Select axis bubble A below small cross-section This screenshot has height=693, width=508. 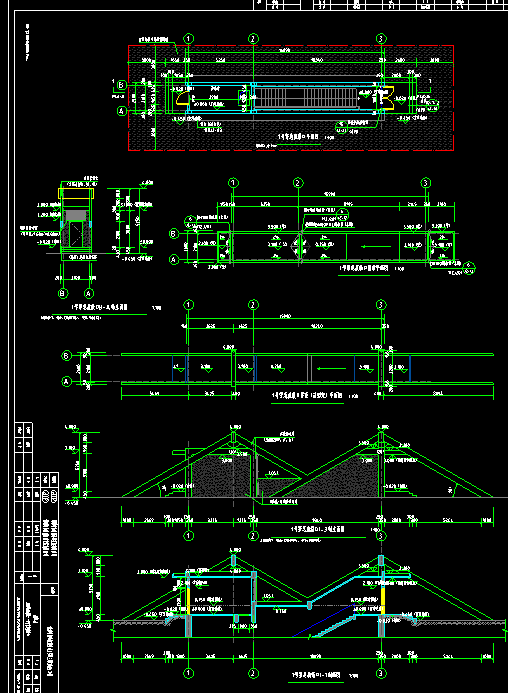(x=89, y=293)
